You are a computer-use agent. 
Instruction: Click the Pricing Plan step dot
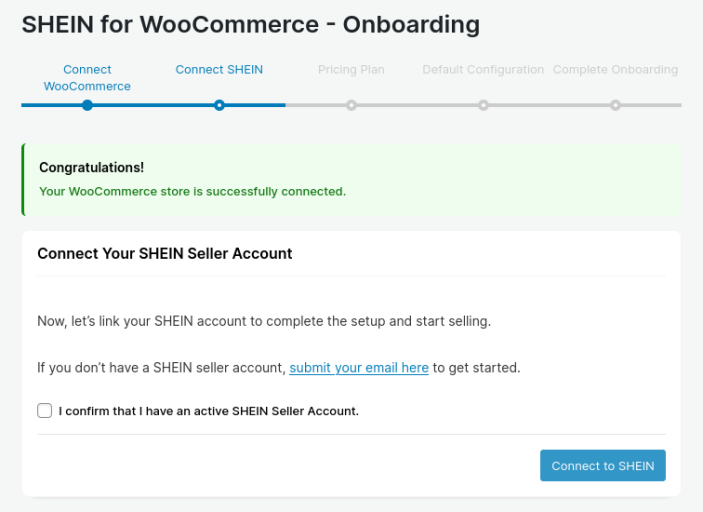coord(351,105)
